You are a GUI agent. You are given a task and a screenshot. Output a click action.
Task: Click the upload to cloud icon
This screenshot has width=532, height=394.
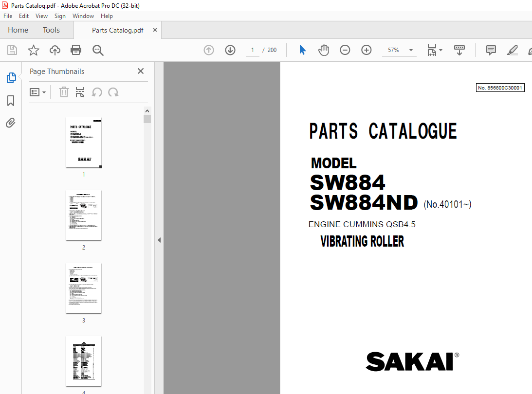click(55, 50)
